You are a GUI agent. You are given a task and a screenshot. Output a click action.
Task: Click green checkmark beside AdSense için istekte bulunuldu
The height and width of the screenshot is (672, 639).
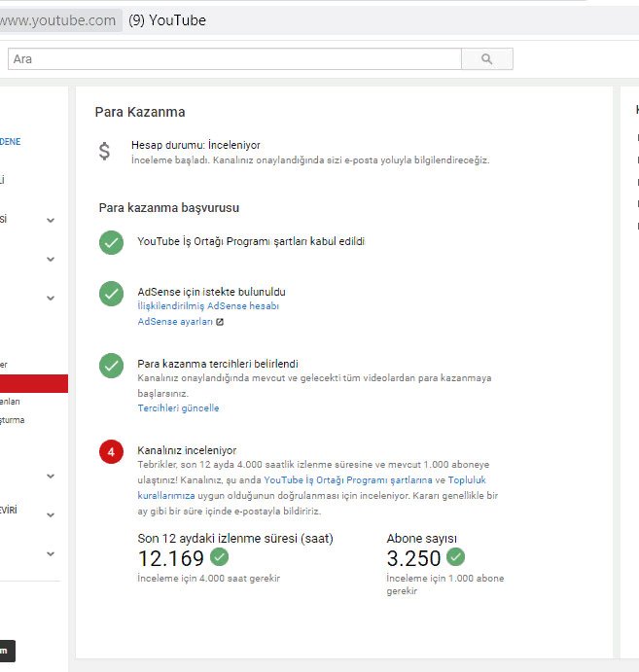pyautogui.click(x=112, y=294)
